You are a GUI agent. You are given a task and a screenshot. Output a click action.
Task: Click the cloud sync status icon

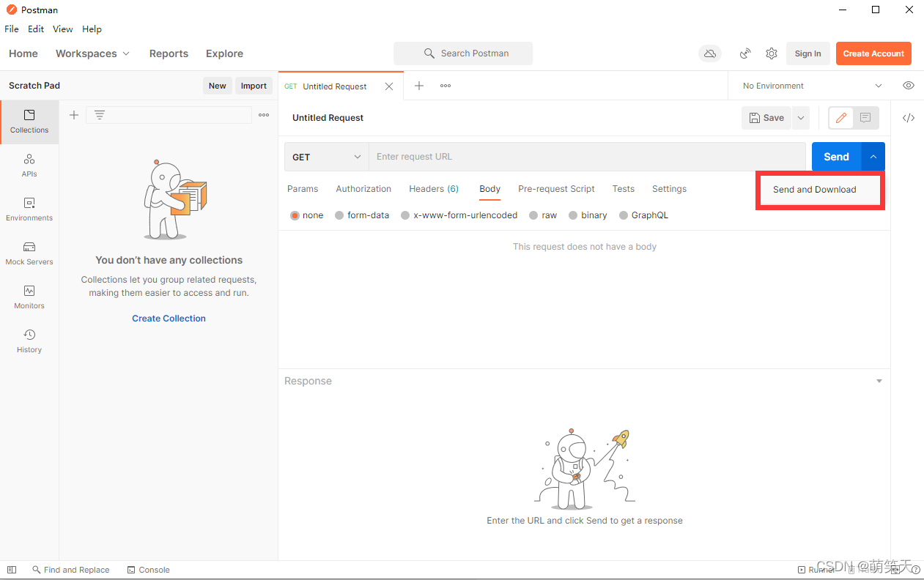[709, 53]
